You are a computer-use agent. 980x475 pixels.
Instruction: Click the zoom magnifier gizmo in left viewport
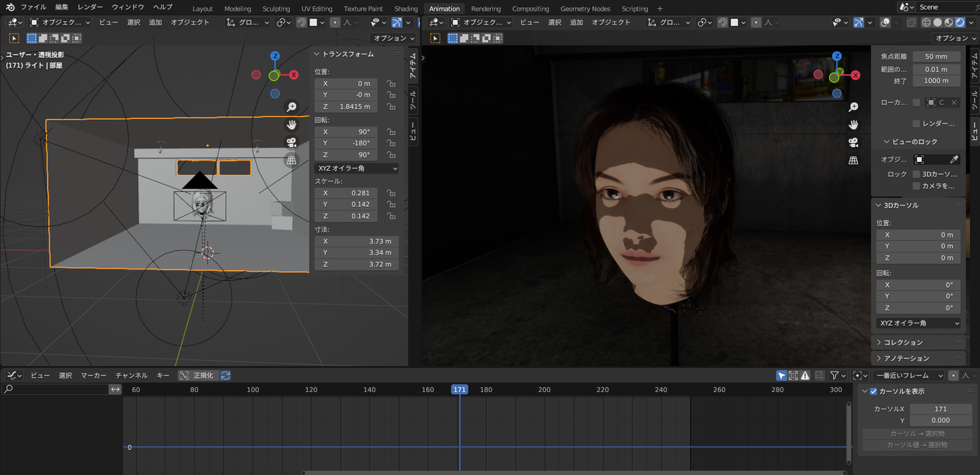[x=291, y=107]
